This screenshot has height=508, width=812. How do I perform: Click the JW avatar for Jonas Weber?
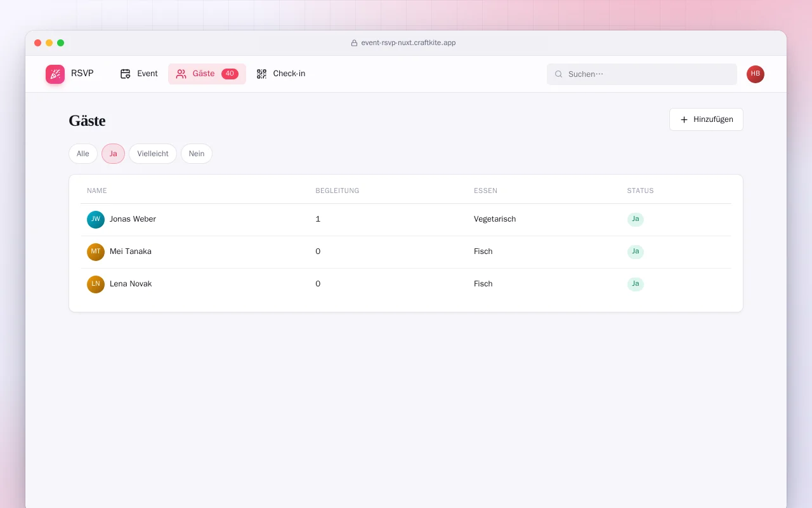point(96,220)
